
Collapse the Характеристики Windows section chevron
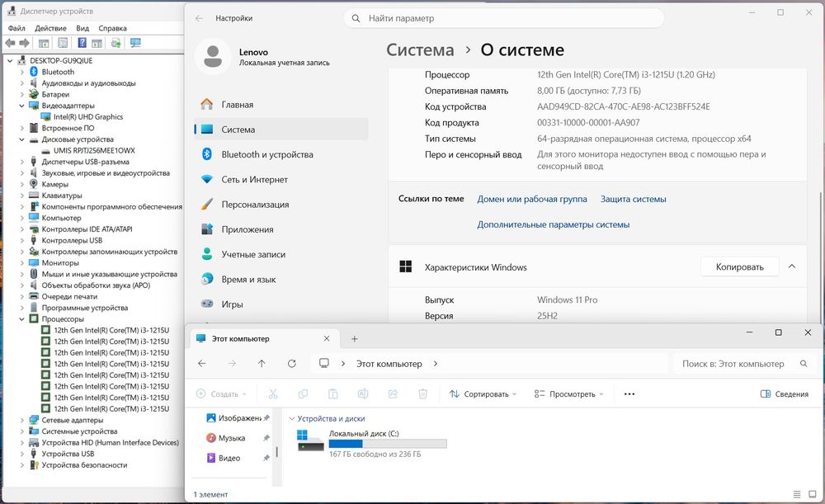point(791,266)
